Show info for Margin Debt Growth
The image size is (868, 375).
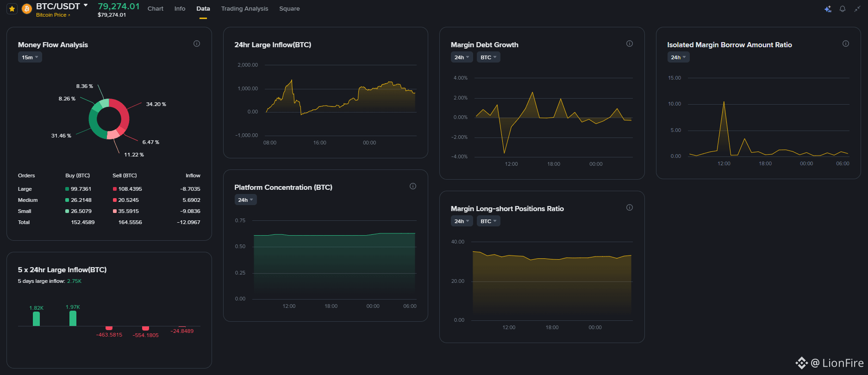(630, 44)
